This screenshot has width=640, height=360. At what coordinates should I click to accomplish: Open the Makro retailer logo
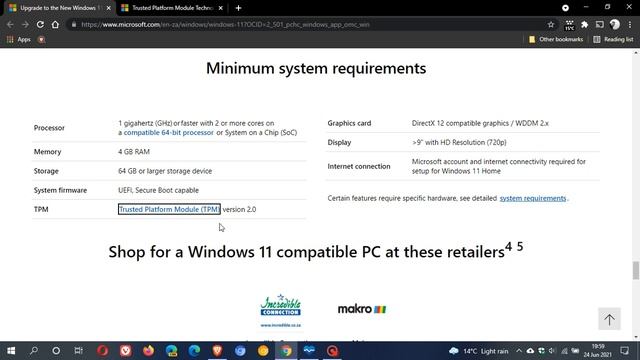pyautogui.click(x=362, y=309)
